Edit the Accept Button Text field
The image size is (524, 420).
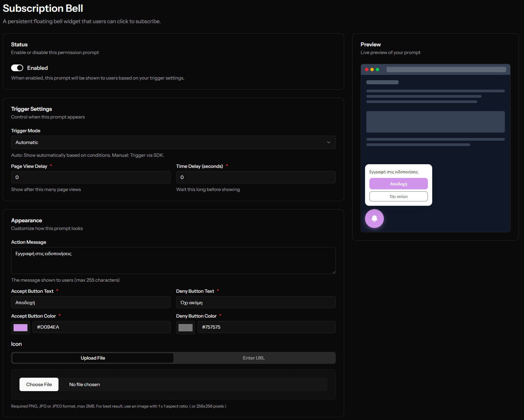[91, 302]
